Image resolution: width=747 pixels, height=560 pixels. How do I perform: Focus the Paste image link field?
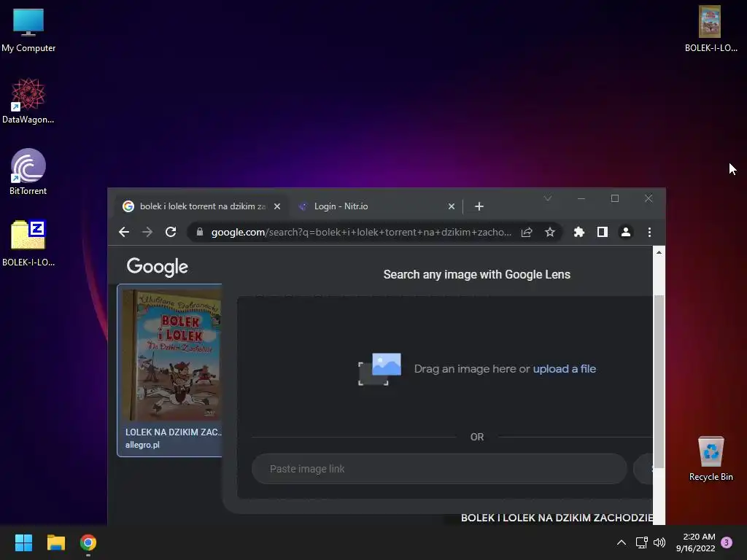pyautogui.click(x=438, y=469)
